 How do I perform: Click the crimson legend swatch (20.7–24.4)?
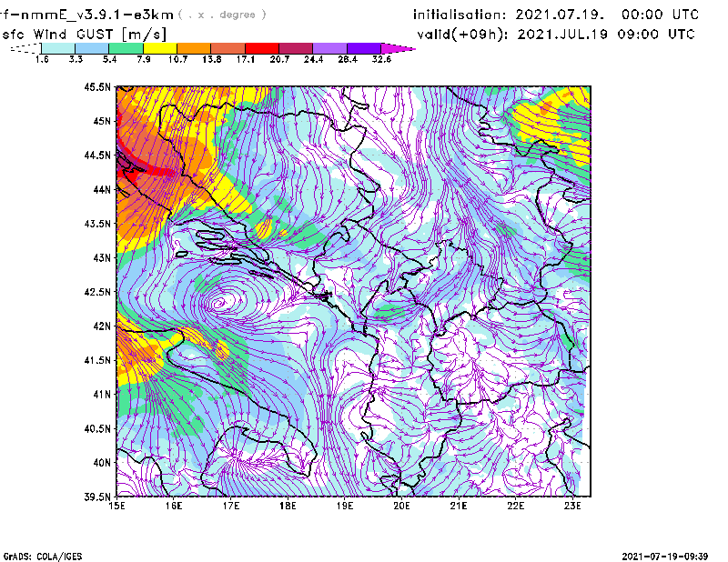[296, 48]
